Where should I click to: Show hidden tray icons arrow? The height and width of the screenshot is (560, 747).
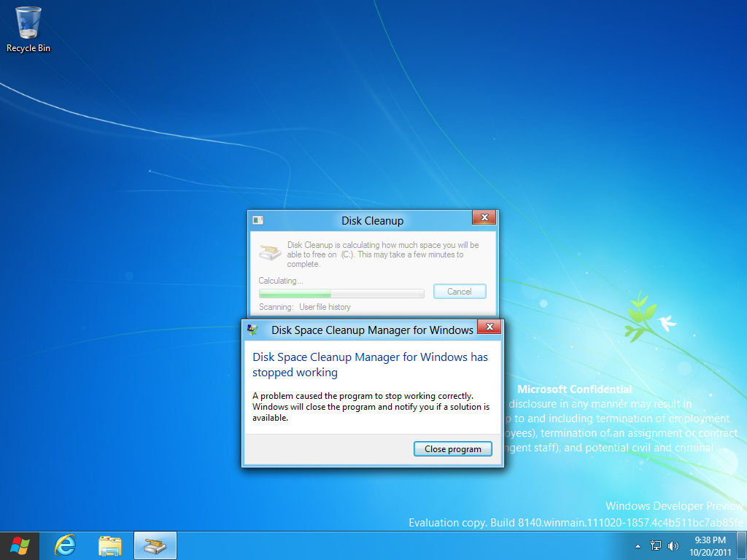pyautogui.click(x=638, y=546)
